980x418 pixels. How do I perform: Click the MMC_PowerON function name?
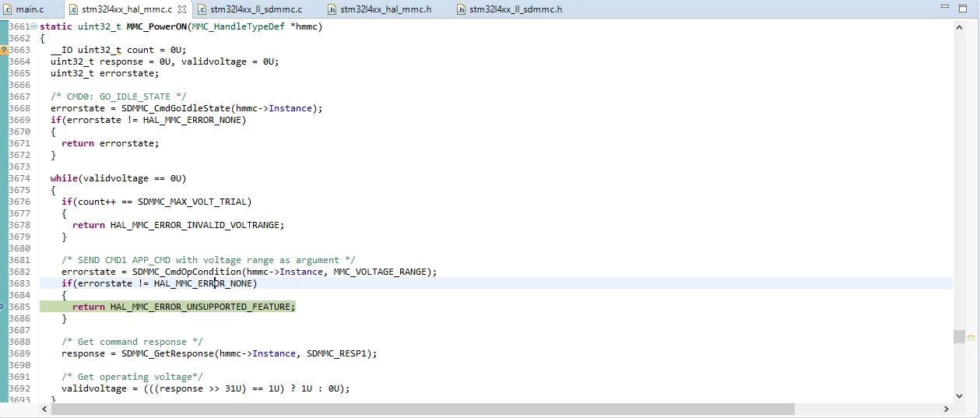156,26
